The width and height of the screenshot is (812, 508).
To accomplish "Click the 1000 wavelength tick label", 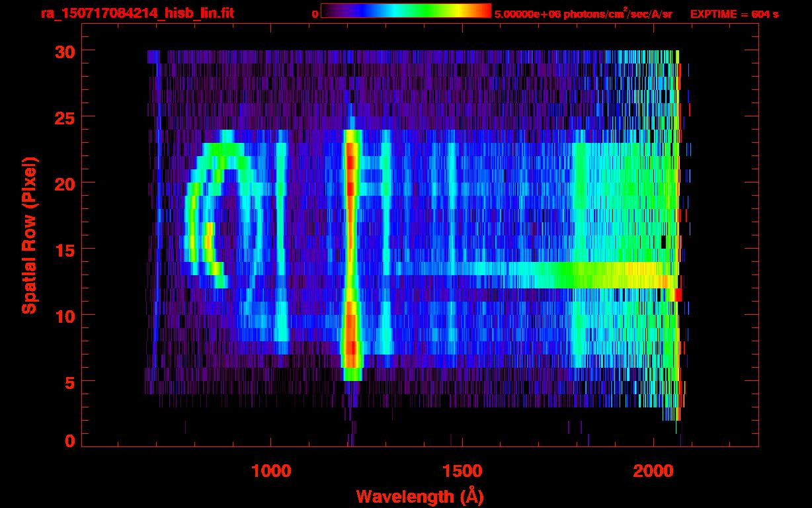I will click(271, 472).
